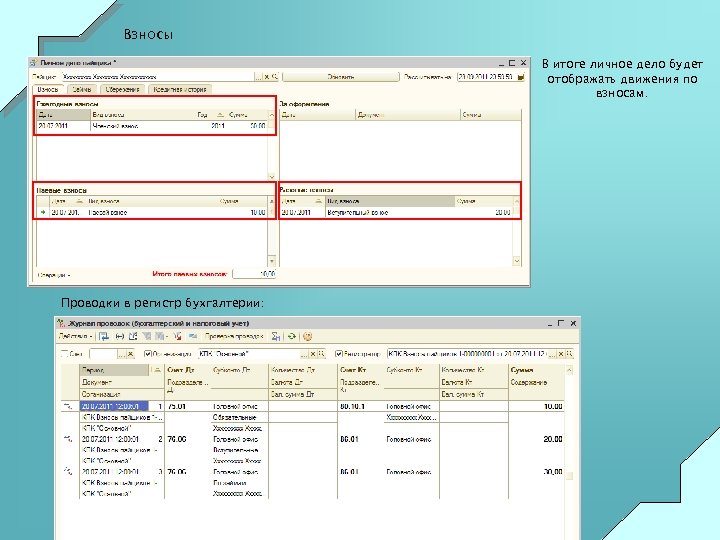The image size is (720, 540).
Task: Open the Счет filter ellipsis selector
Action: click(x=122, y=354)
